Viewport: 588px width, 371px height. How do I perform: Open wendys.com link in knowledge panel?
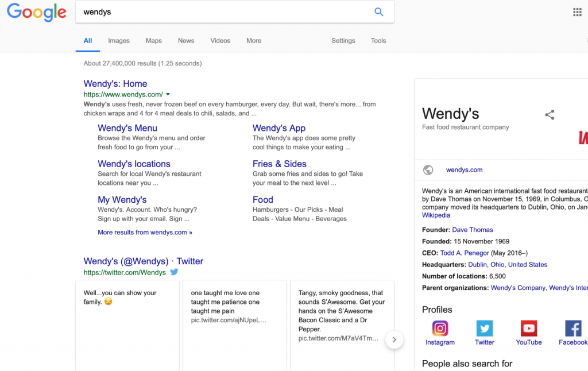[464, 170]
